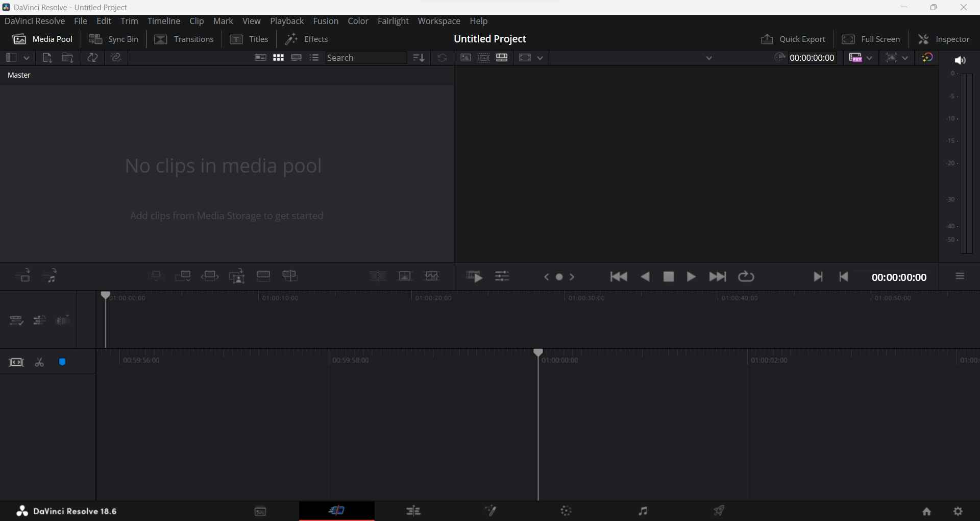
Task: Open the Timeline menu
Action: pyautogui.click(x=164, y=21)
